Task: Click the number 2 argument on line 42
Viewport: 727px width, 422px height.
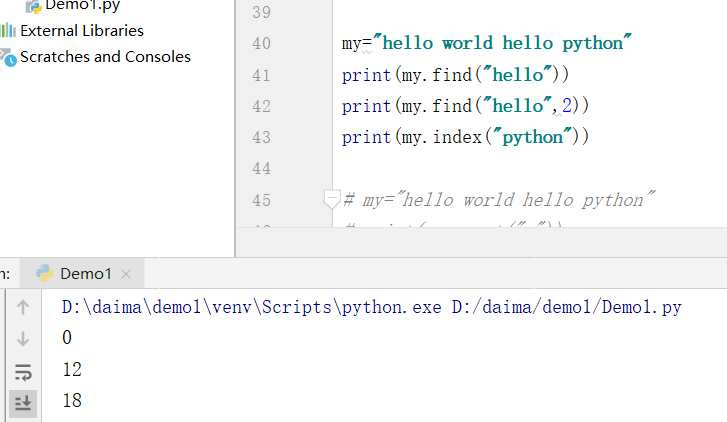Action: (x=567, y=106)
